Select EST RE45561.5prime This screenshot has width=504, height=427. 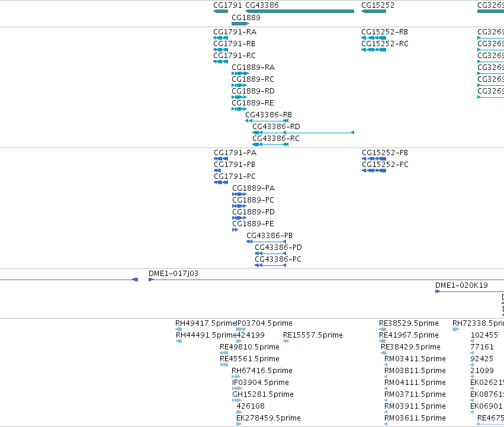point(249,359)
